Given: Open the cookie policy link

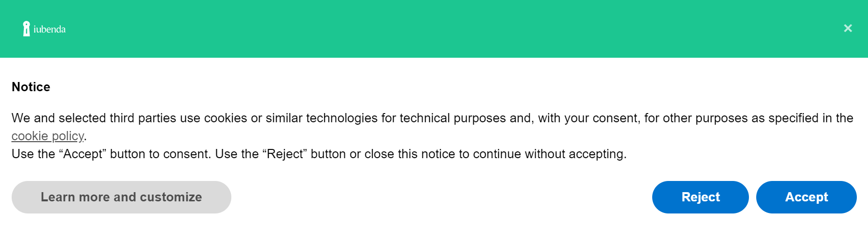Looking at the screenshot, I should pos(48,136).
